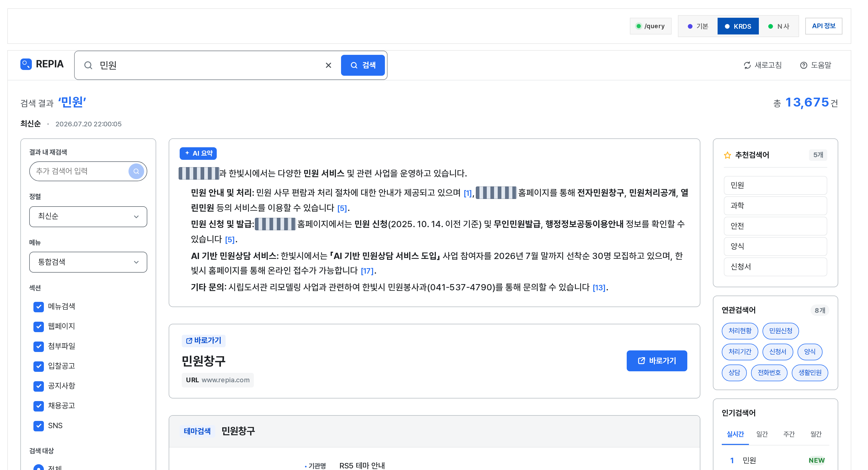Select the N사 theme tab
868x470 pixels.
coord(778,26)
